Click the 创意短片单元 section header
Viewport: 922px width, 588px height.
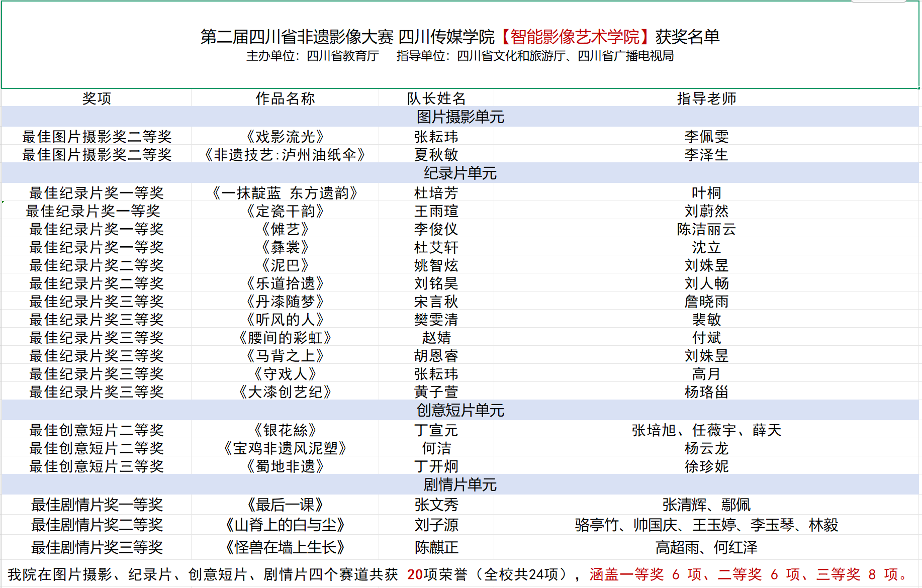click(x=460, y=410)
